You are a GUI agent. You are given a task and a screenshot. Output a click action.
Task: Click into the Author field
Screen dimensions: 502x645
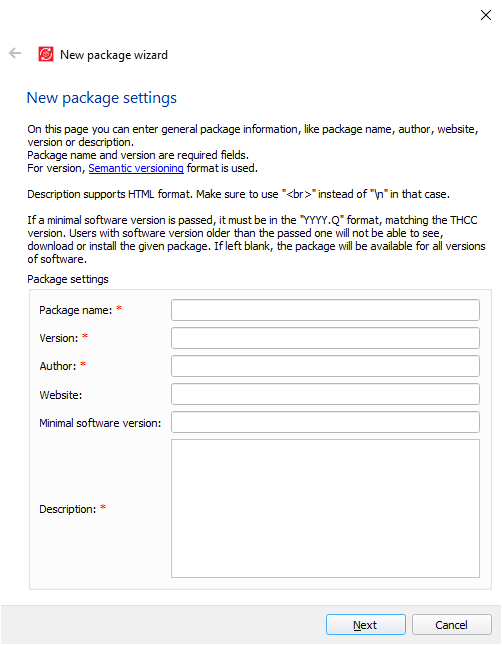point(325,366)
